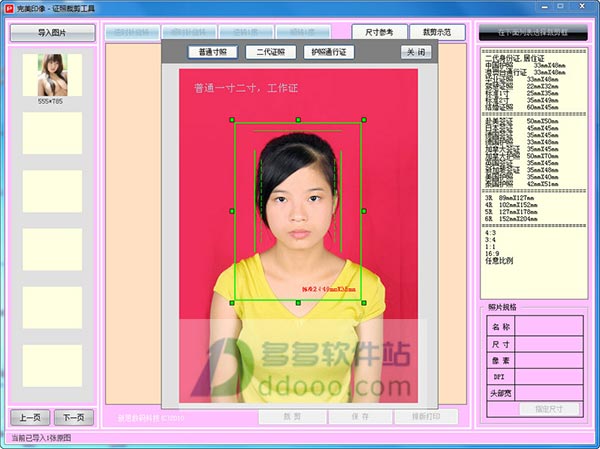Viewport: 600px width, 449px height.
Task: Click the 逆时针旋转 rotate button
Action: click(x=132, y=32)
